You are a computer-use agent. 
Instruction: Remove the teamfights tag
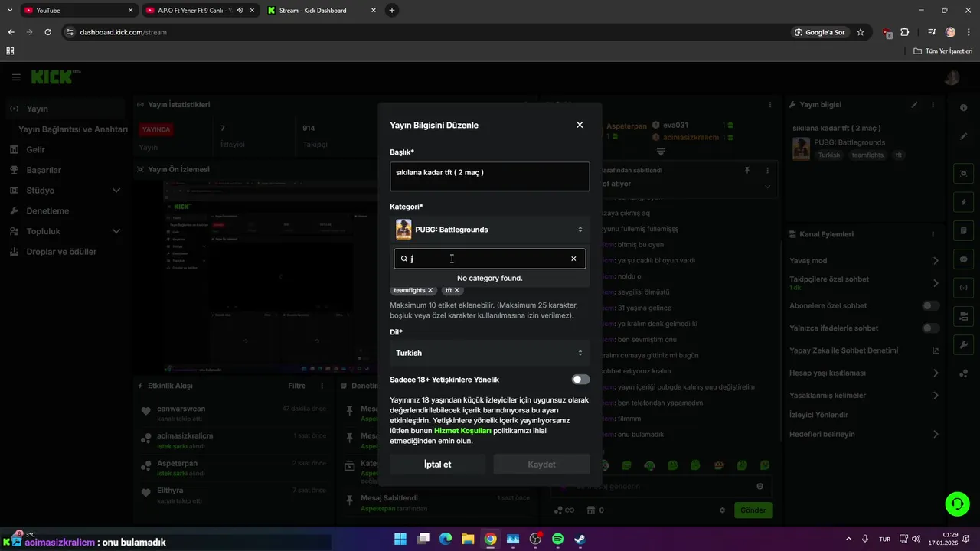430,290
